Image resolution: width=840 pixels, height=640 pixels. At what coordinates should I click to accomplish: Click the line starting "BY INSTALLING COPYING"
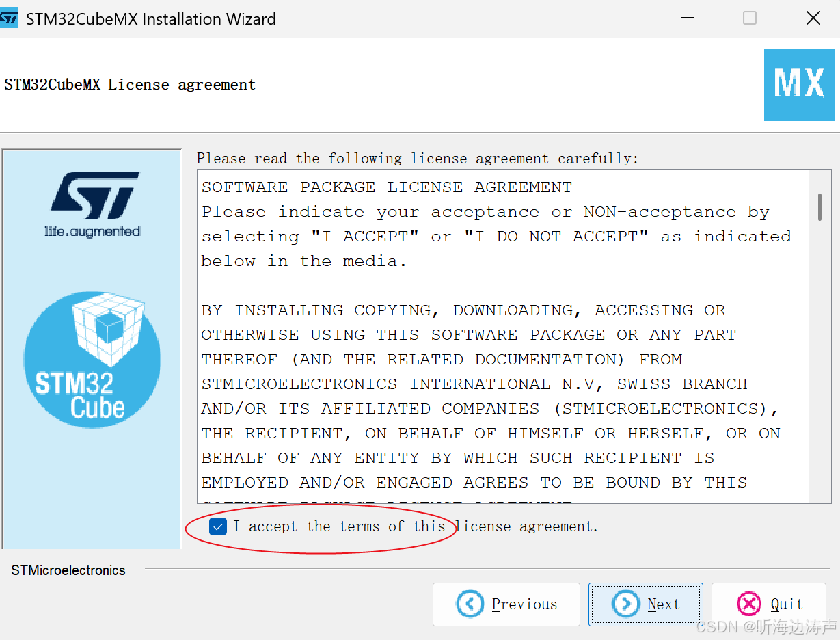coord(463,310)
